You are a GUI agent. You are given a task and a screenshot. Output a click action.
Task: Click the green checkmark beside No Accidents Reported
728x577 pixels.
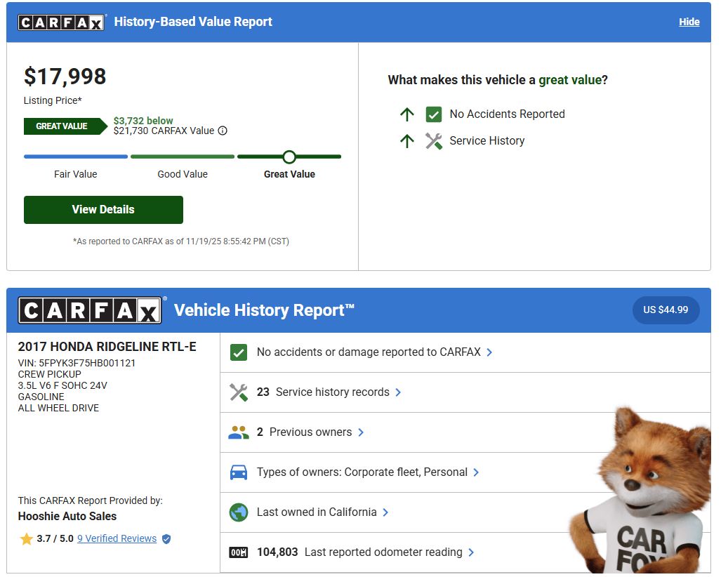point(434,114)
